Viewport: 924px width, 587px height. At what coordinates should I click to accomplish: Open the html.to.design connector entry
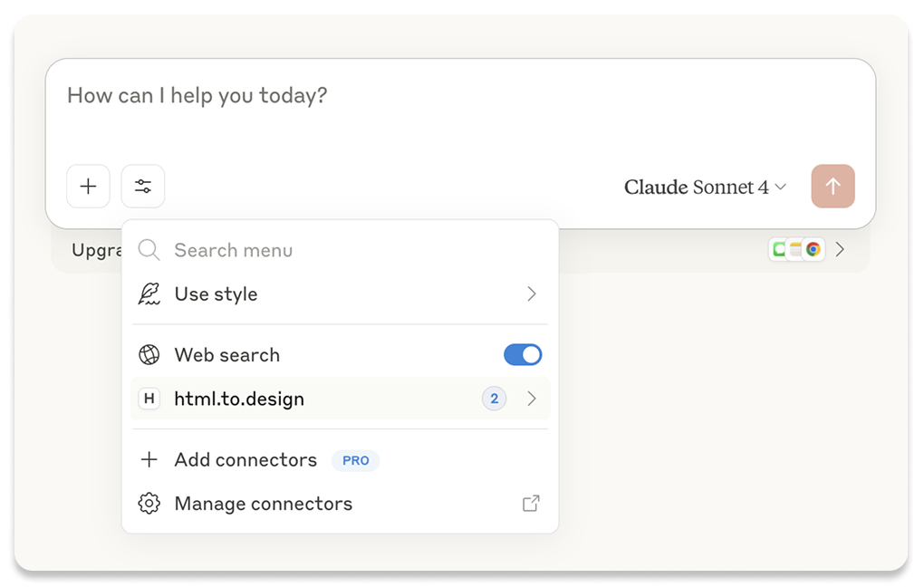pyautogui.click(x=340, y=399)
